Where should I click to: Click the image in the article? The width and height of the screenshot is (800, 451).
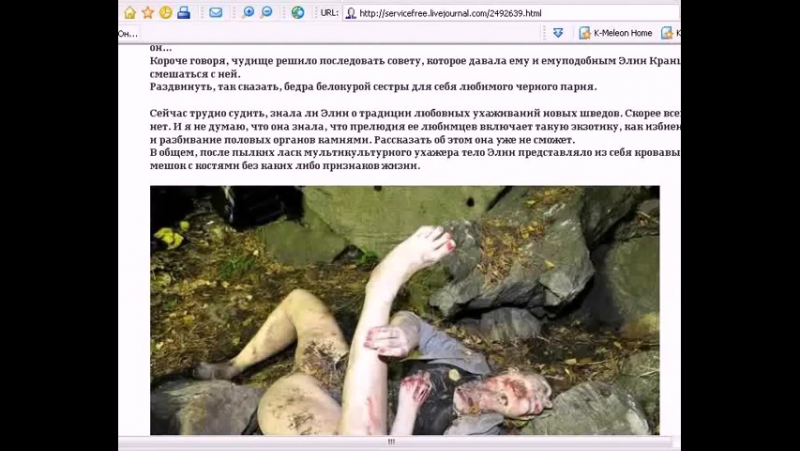pos(404,310)
